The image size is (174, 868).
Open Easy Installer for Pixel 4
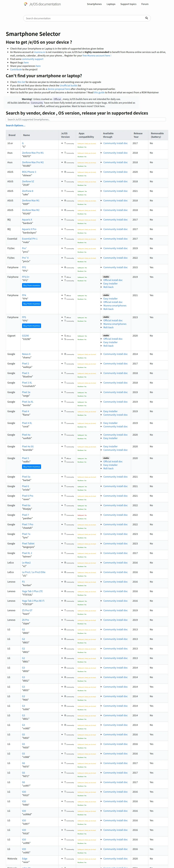tap(110, 411)
